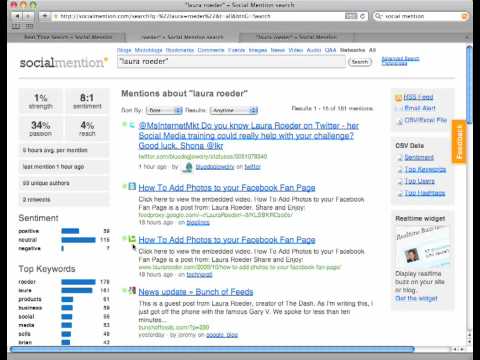Viewport: 480px width, 360px height.
Task: Select the Microblogs category link
Action: pos(148,50)
